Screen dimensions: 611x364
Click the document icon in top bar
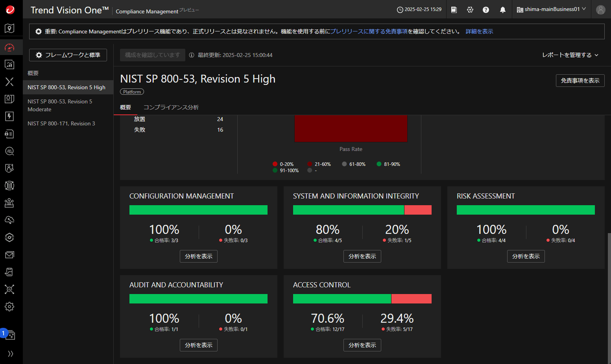(454, 10)
